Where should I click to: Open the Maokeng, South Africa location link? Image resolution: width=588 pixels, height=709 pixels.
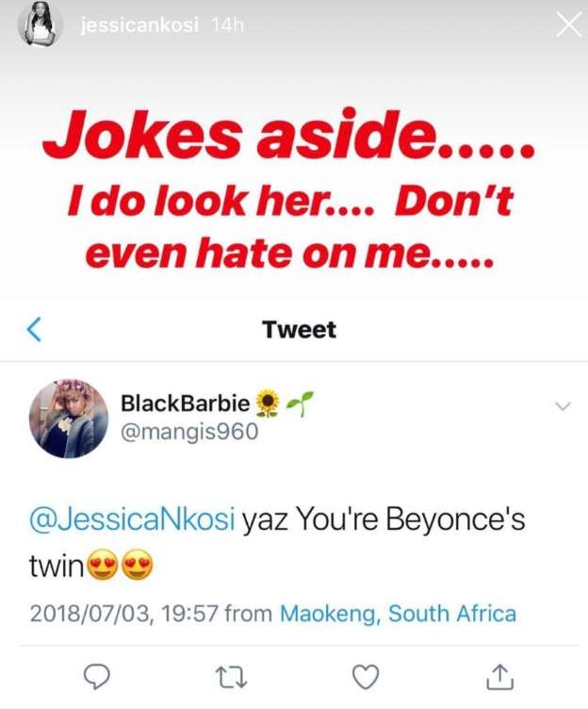click(398, 614)
